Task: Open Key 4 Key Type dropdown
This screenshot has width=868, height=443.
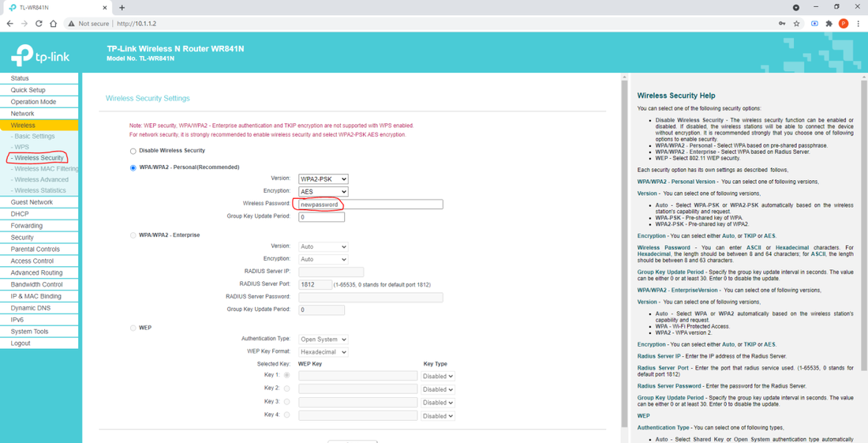Action: pos(438,416)
